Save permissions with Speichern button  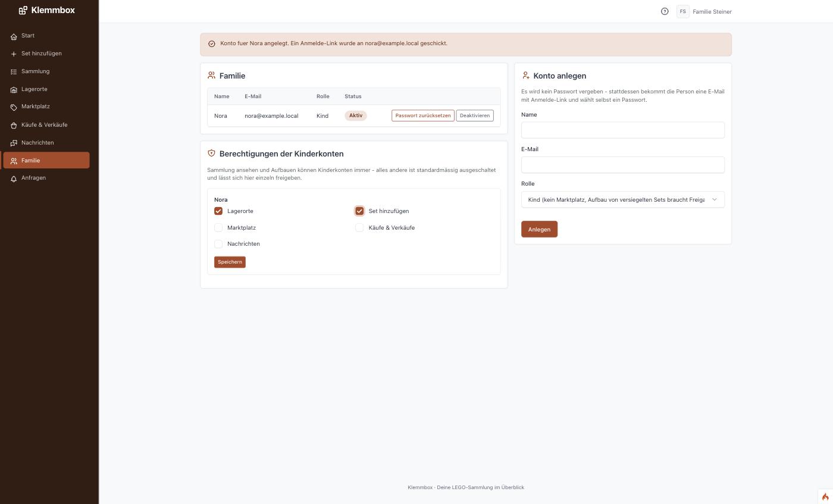coord(230,262)
